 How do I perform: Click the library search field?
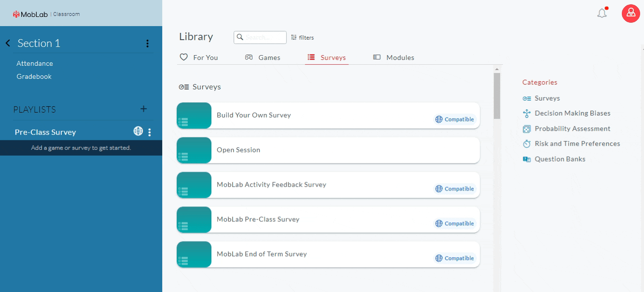(260, 37)
